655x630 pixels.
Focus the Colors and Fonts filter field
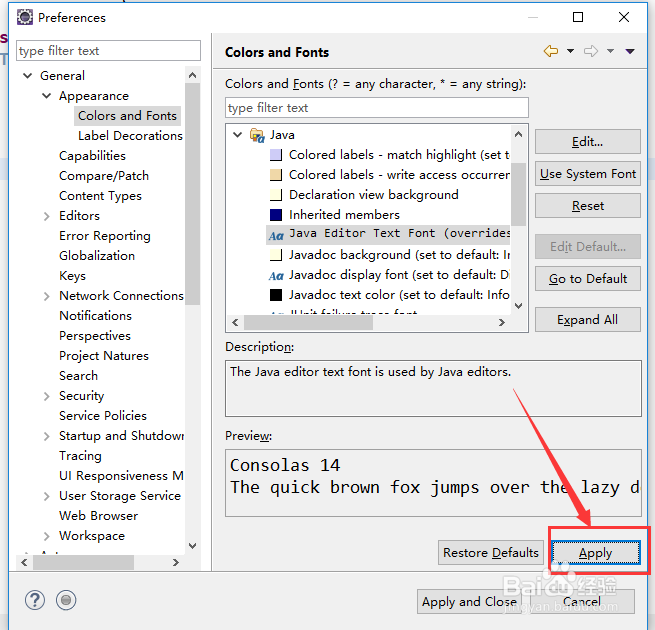(376, 108)
